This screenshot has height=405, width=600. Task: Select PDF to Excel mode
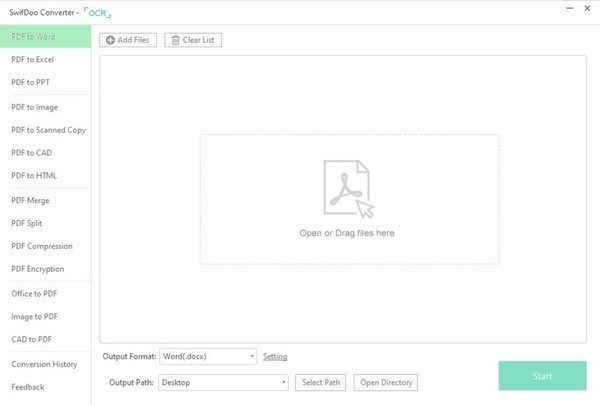click(46, 59)
